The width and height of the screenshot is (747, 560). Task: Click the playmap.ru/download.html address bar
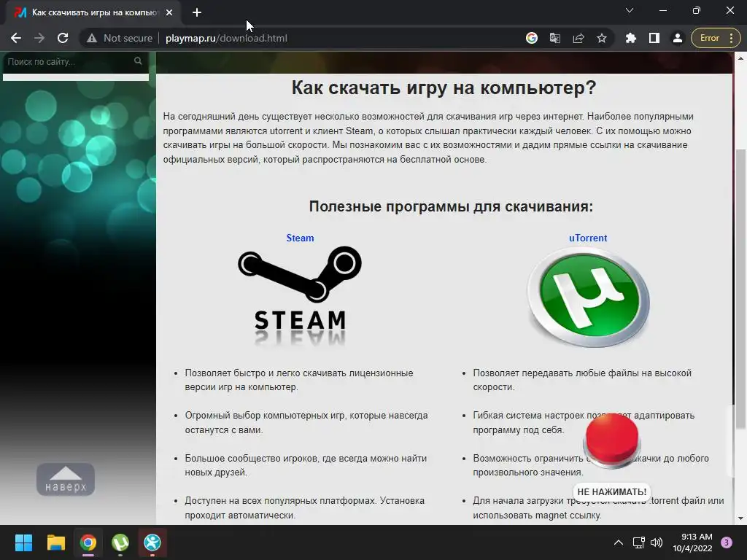[x=226, y=38]
